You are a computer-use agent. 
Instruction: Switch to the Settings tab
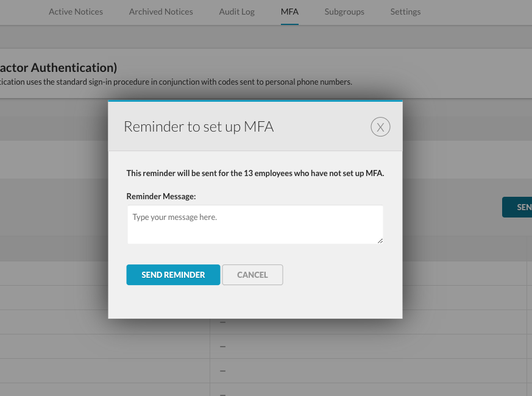[405, 12]
